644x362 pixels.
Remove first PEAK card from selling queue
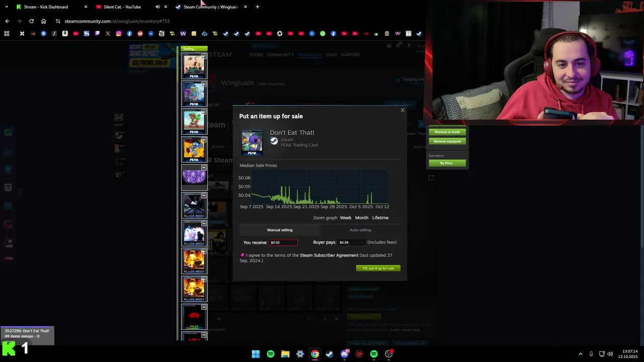pos(204,56)
